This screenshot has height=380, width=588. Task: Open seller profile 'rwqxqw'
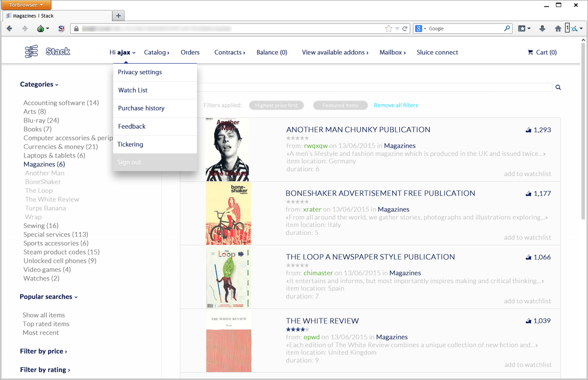(316, 145)
